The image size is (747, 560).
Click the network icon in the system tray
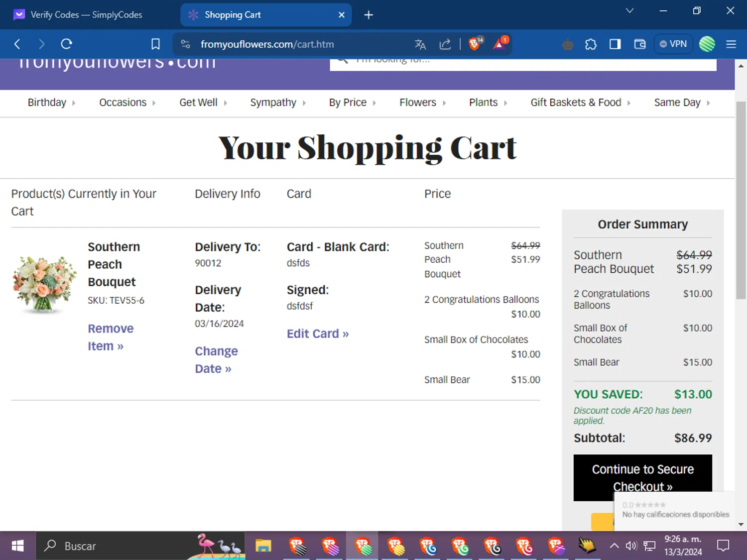[x=649, y=546]
